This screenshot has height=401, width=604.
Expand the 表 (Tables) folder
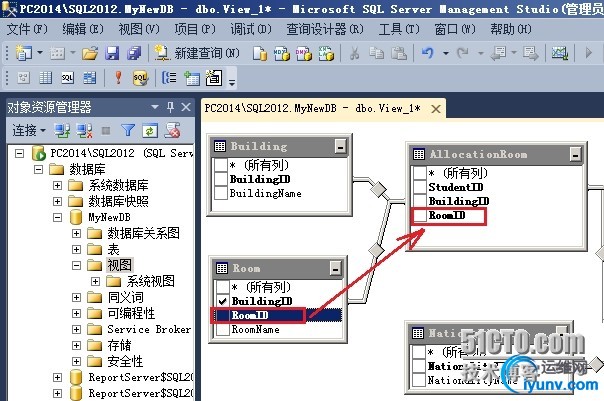76,249
